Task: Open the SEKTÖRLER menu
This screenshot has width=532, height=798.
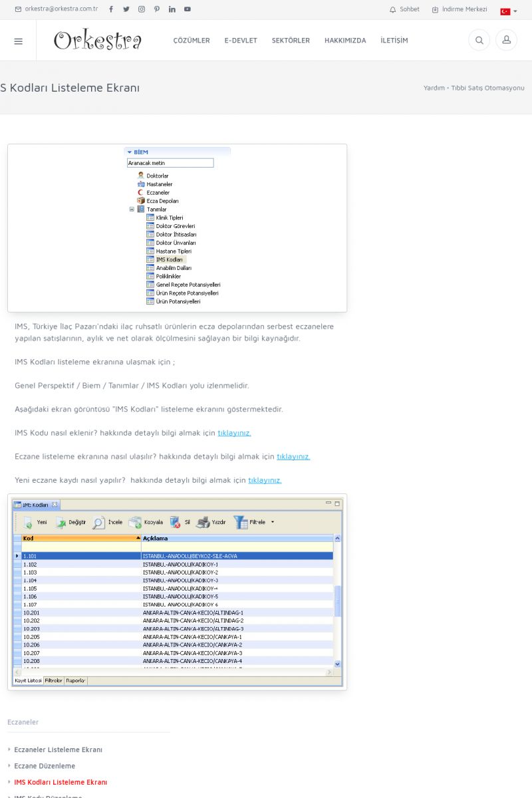Action: [x=291, y=41]
